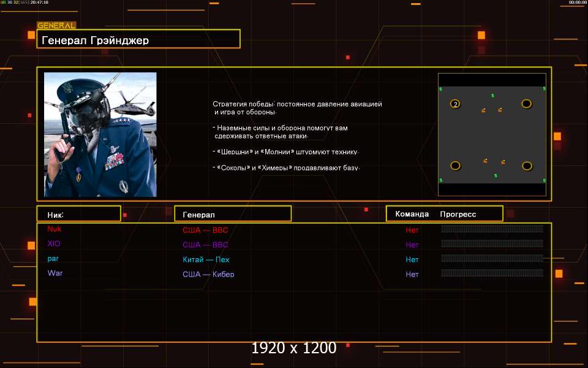Click the "Китай — Пех" general entry

pyautogui.click(x=206, y=259)
